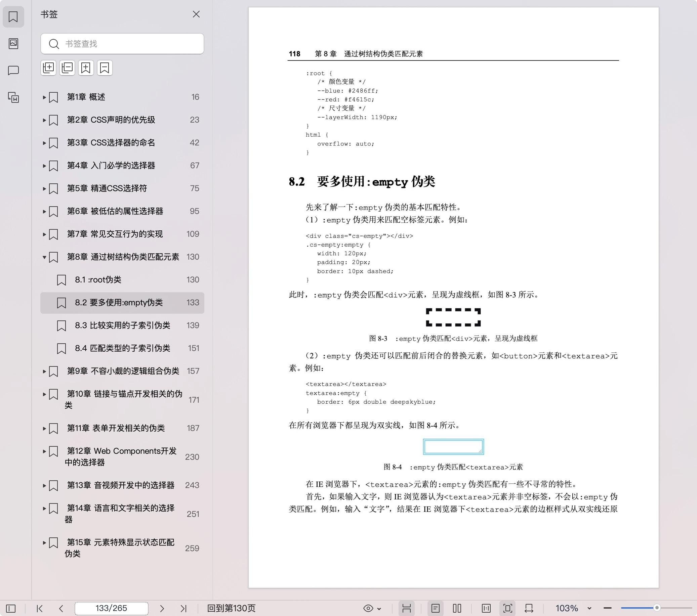The image size is (697, 616).
Task: Click the fit width icon
Action: point(529,608)
